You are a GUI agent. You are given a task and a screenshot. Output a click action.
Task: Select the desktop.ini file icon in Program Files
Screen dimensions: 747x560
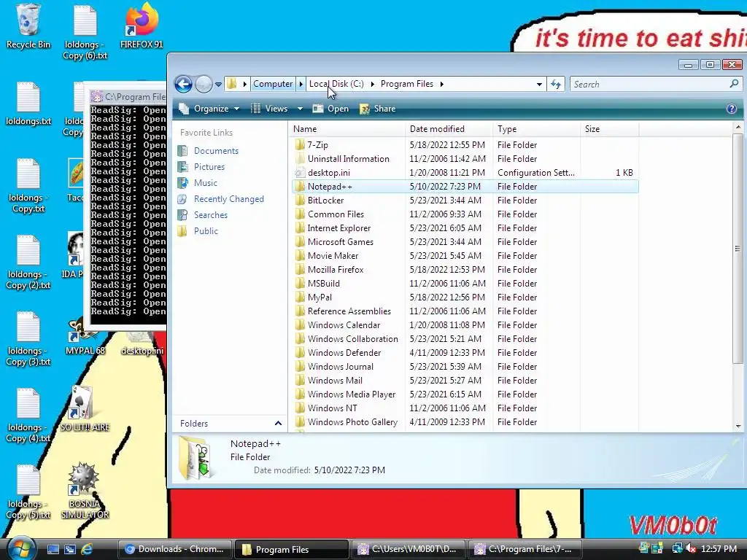pos(300,172)
